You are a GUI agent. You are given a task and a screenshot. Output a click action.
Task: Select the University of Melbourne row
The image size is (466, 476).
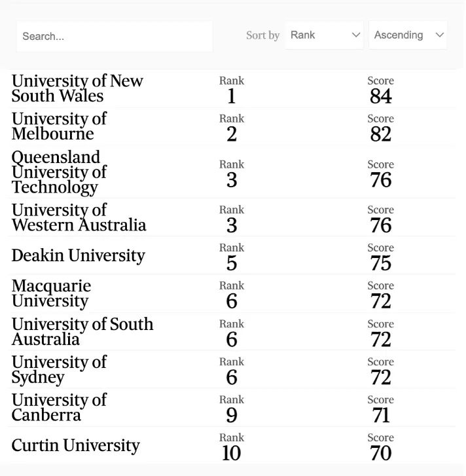59,126
